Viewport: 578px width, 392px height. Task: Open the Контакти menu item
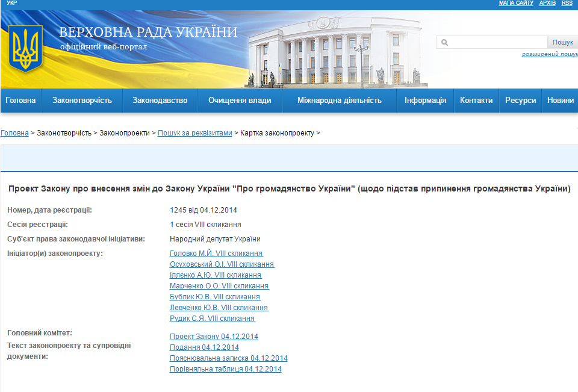(x=476, y=101)
